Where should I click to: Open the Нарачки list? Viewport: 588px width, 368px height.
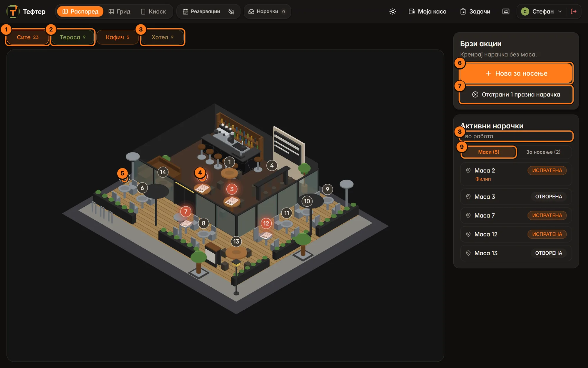[x=267, y=11]
